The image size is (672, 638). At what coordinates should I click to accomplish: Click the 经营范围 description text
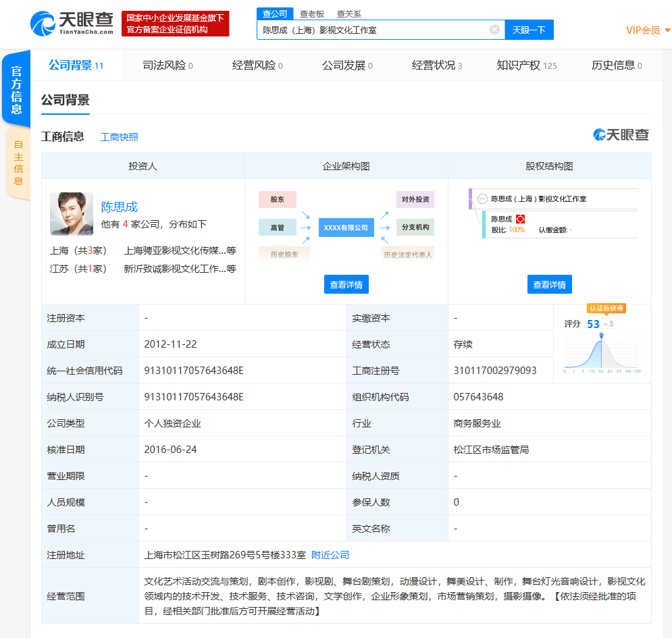click(x=394, y=596)
